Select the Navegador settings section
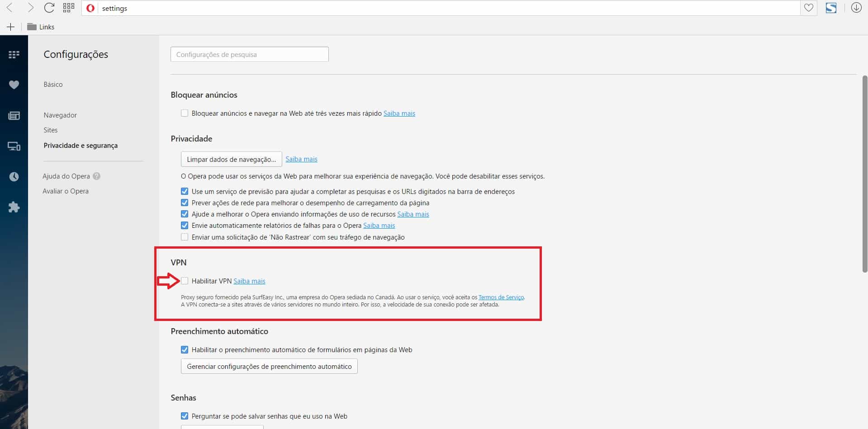This screenshot has width=868, height=429. coord(60,115)
